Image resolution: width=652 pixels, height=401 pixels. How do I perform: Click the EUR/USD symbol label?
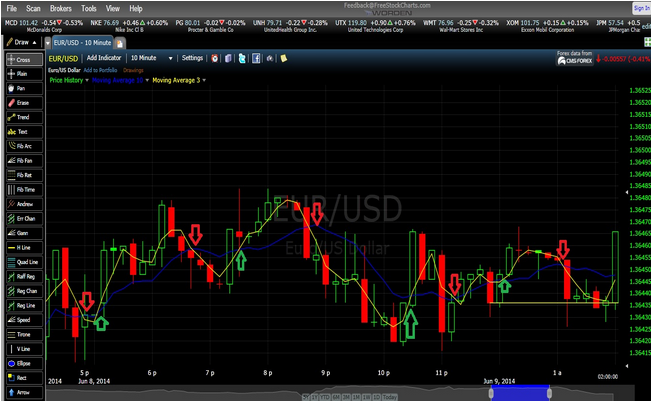(63, 59)
